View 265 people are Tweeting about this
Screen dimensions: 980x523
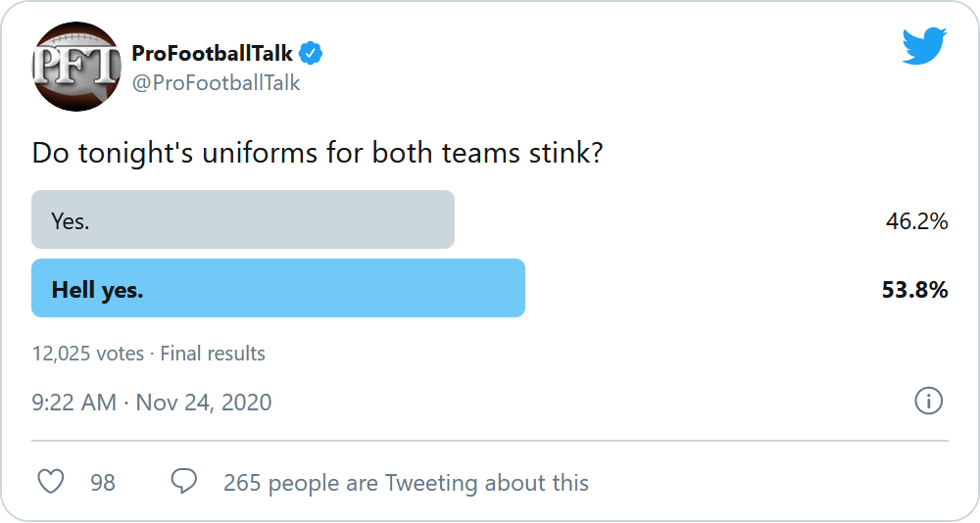(407, 483)
